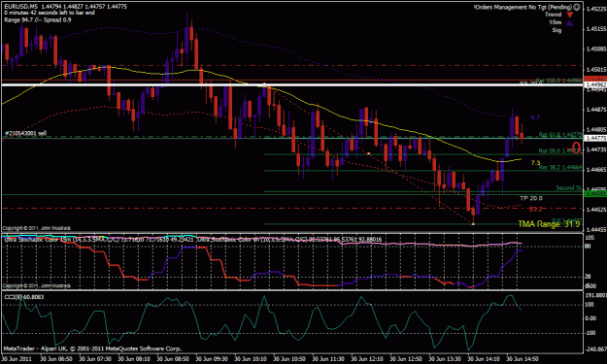607x364 pixels.
Task: Click the smiley icon beside Orders Management
Action: (x=577, y=7)
